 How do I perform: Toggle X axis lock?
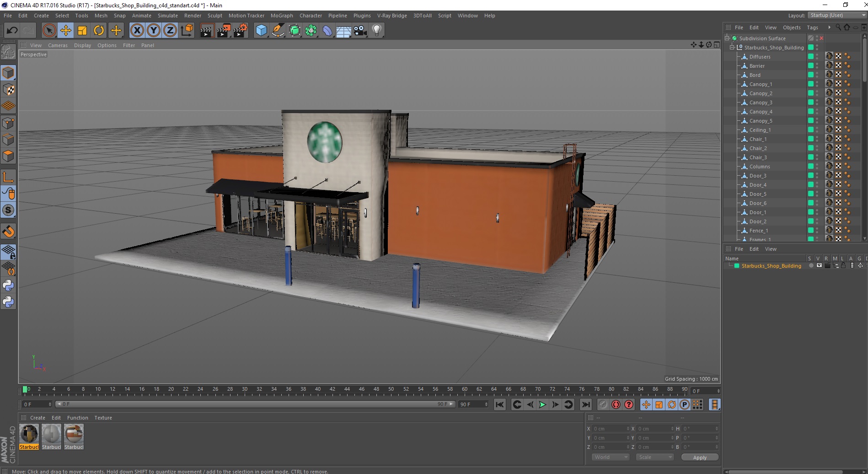(x=137, y=31)
